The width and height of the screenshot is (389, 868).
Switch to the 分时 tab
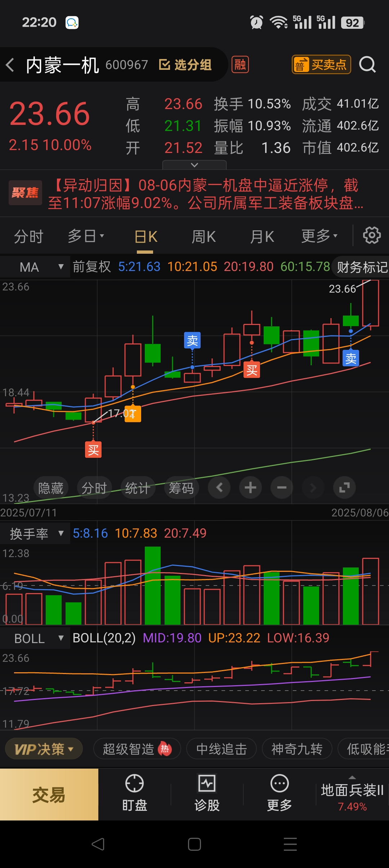point(29,236)
